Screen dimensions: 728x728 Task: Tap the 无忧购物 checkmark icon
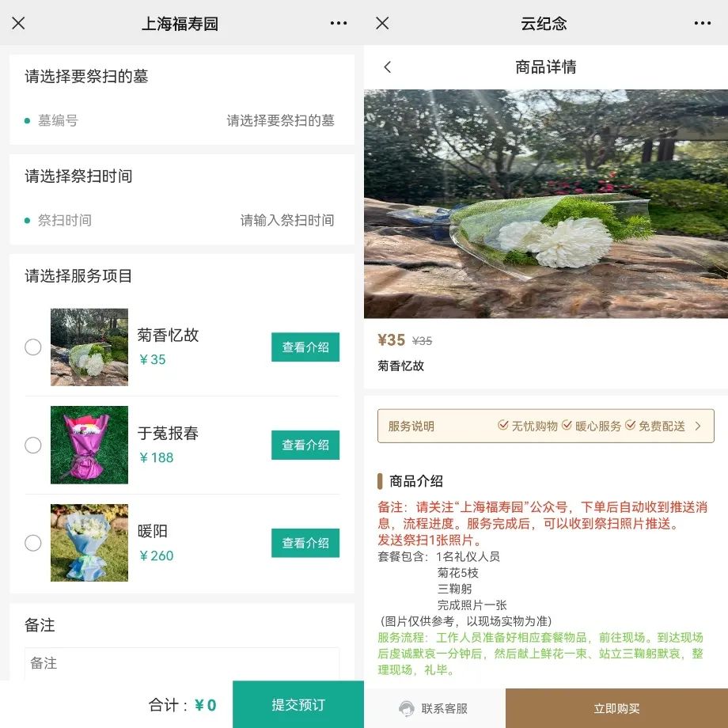coord(503,426)
